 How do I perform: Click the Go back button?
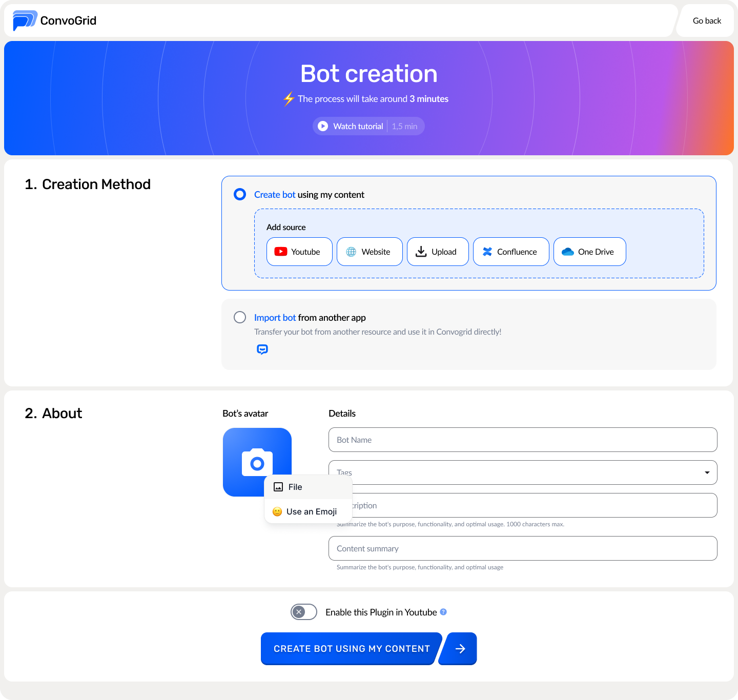point(707,21)
